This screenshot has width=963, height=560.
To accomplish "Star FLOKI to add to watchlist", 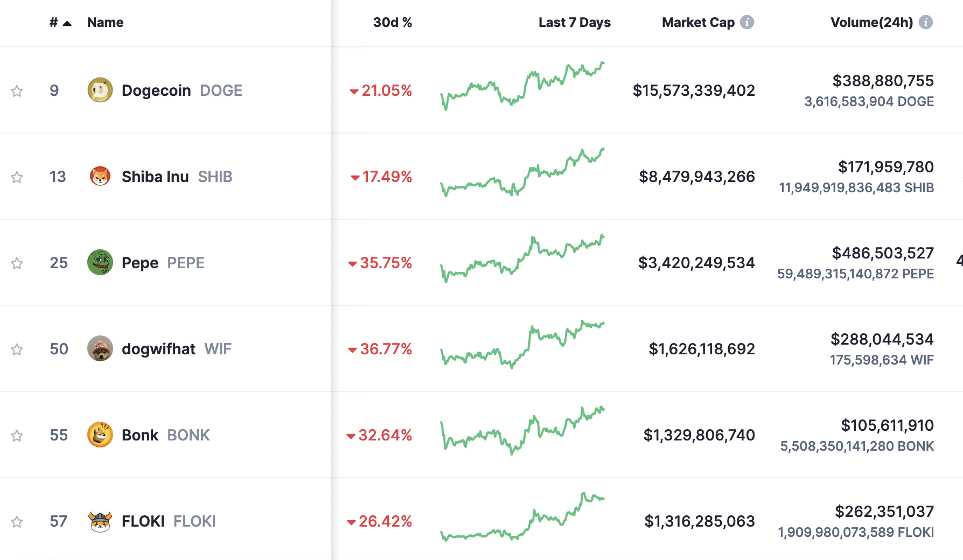I will [17, 522].
